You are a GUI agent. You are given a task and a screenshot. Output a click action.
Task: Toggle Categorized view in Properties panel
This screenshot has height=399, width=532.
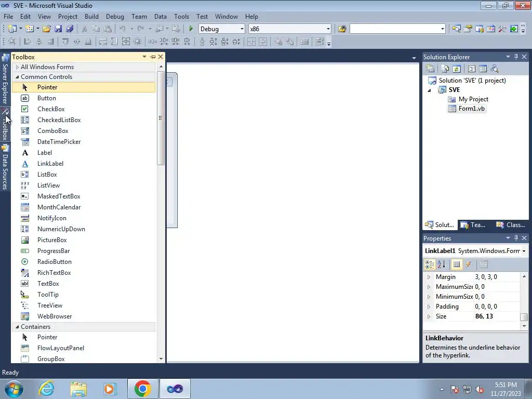tap(430, 264)
